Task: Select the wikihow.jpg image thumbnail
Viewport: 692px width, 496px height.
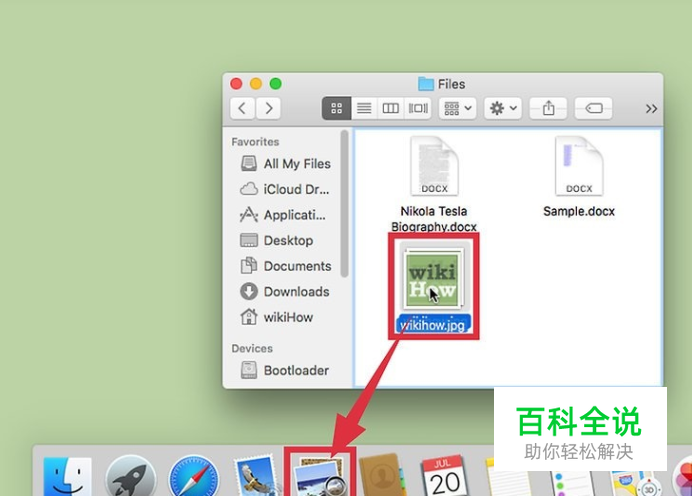Action: click(x=433, y=278)
